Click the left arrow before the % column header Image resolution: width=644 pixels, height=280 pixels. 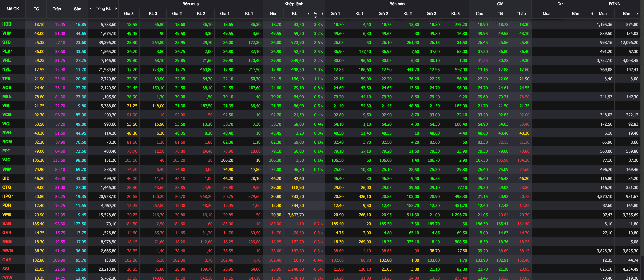[x=308, y=14]
